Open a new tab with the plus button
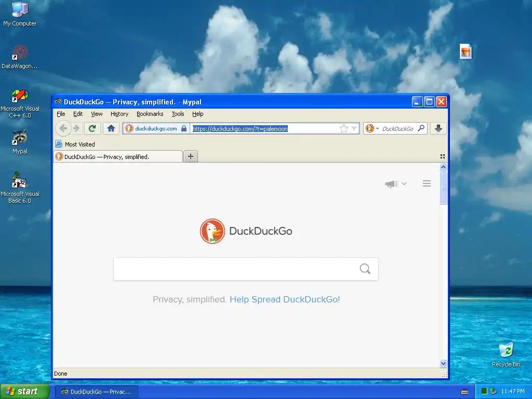The height and width of the screenshot is (399, 532). click(x=191, y=156)
